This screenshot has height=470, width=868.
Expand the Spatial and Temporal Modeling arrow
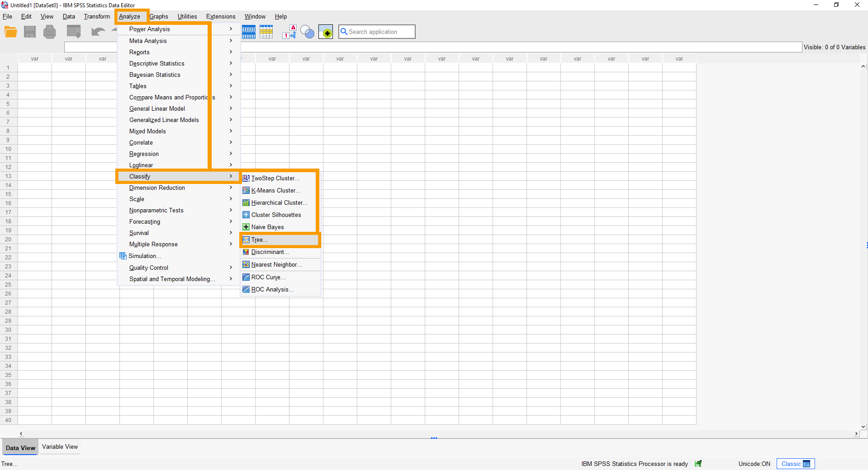[x=231, y=279]
